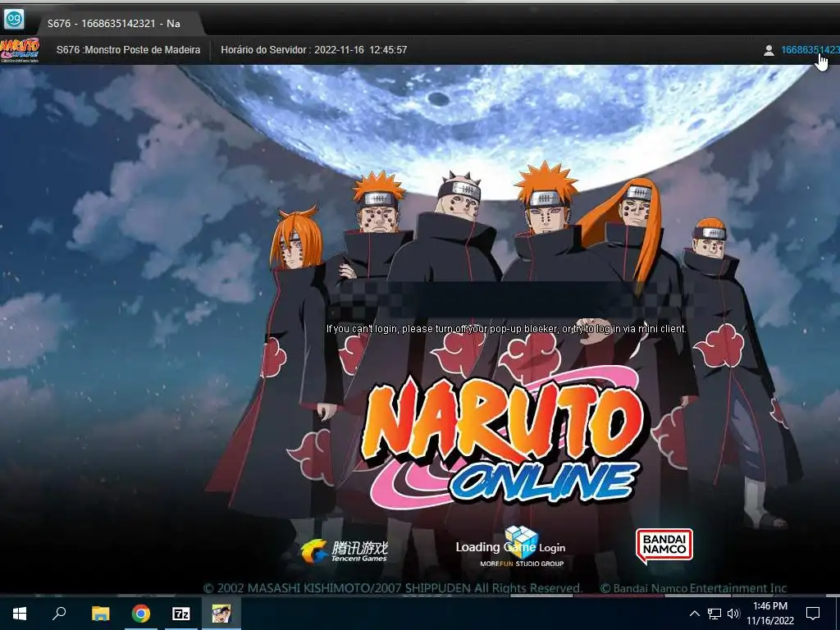Click the Horário do Servidor time text
Viewport: 840px width, 630px height.
(313, 50)
